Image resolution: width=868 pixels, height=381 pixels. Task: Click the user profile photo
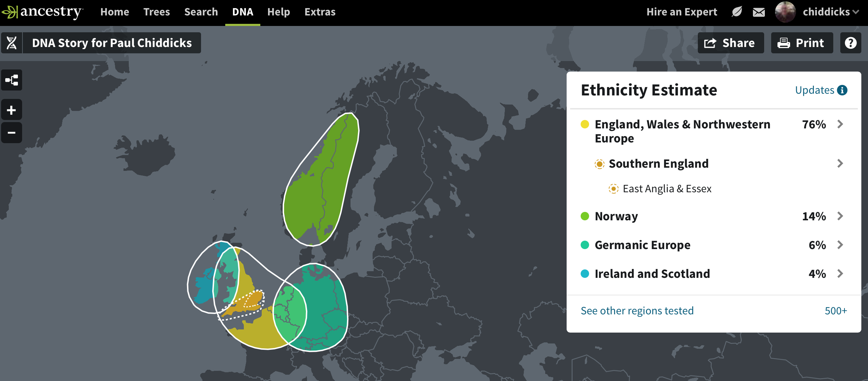[x=785, y=12]
